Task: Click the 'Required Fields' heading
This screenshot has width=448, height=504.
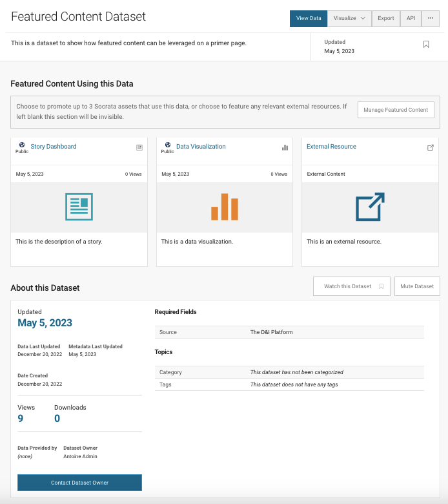Action: click(176, 312)
